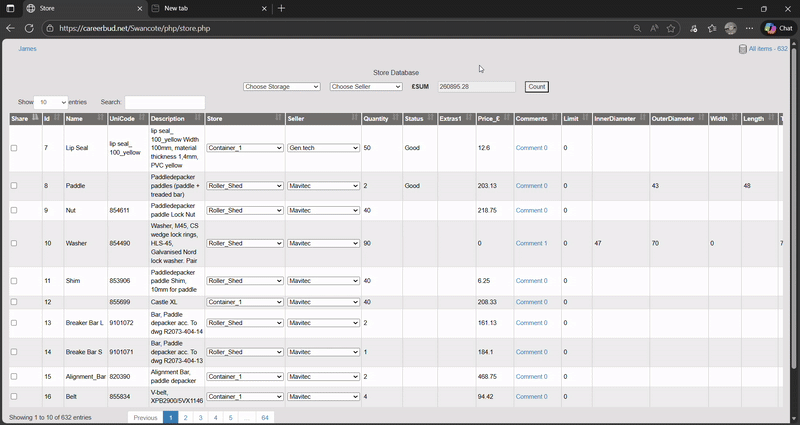Open the Copilot Chat button
Screen dimensions: 800x425
pyautogui.click(x=778, y=28)
